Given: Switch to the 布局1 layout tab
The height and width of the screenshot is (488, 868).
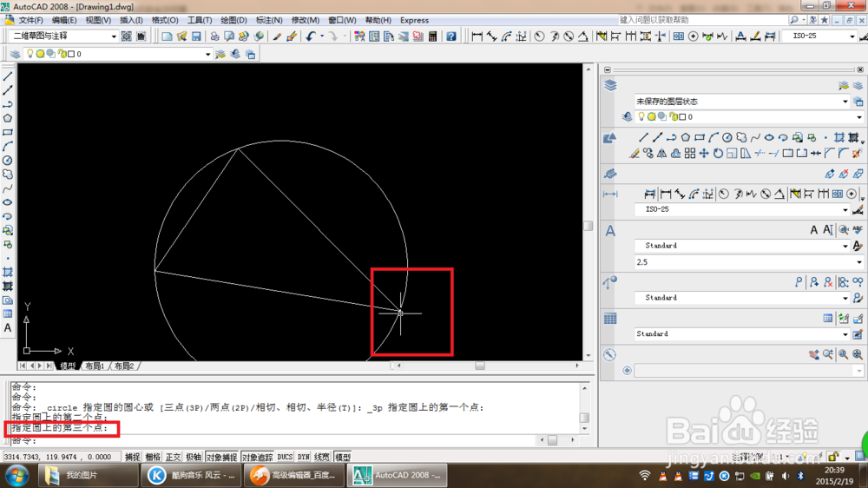Looking at the screenshot, I should coord(95,366).
